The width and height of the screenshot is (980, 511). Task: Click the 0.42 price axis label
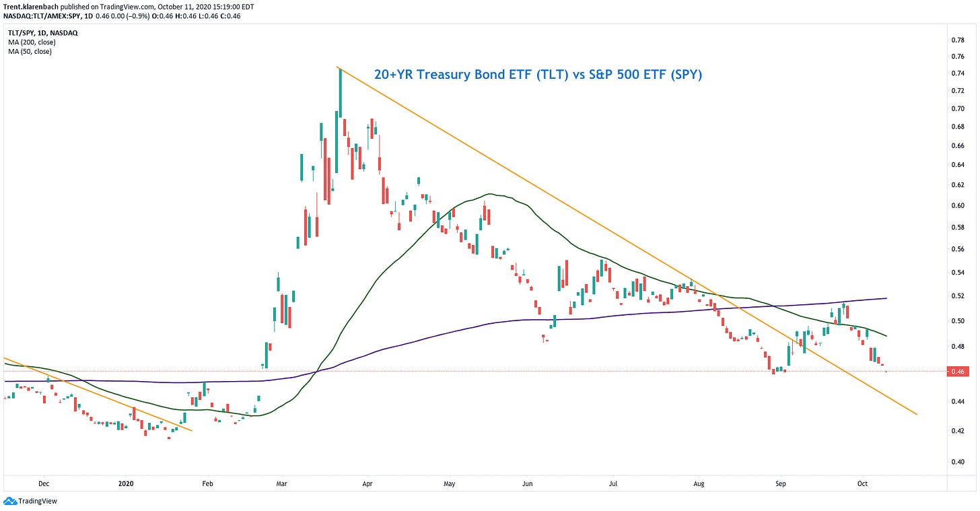coord(958,430)
